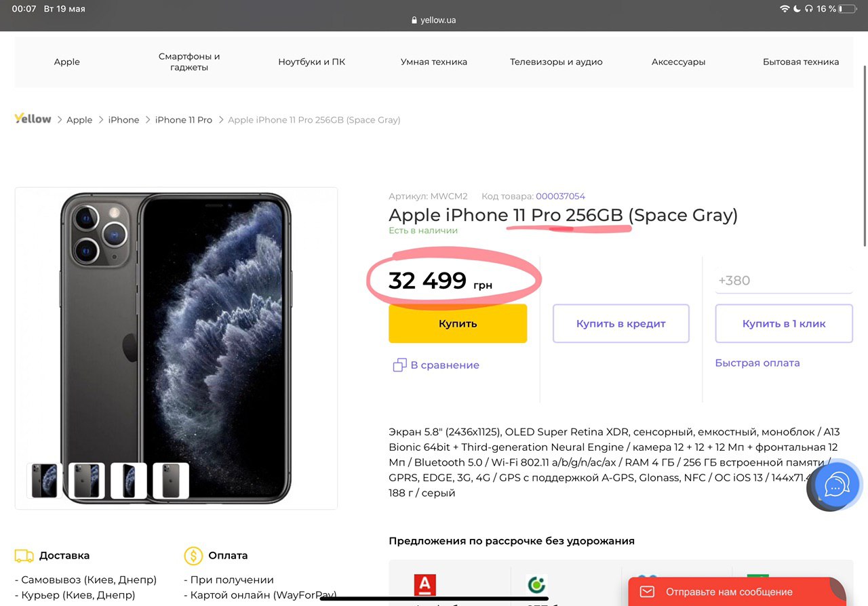Show the fourth thumbnail with back view
The width and height of the screenshot is (868, 606).
point(171,481)
